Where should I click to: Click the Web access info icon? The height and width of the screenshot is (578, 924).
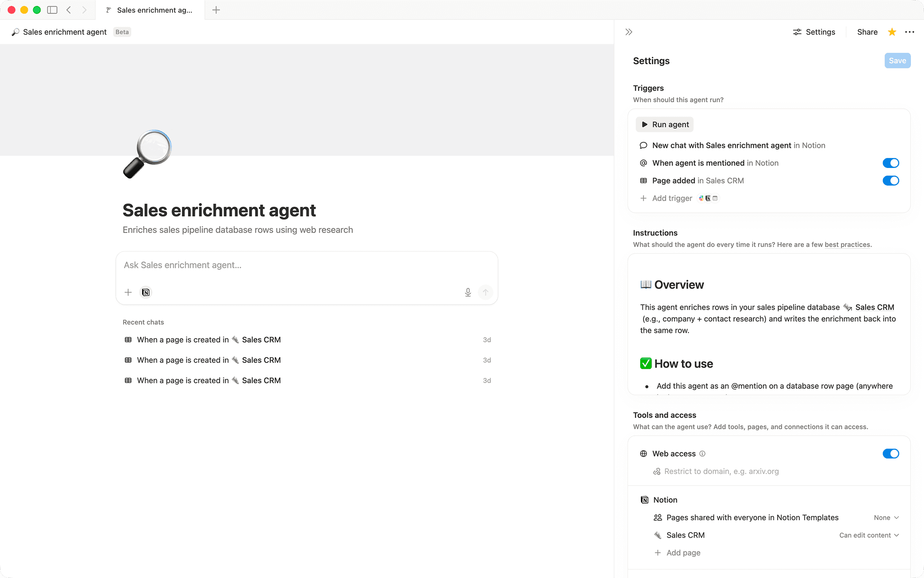702,454
